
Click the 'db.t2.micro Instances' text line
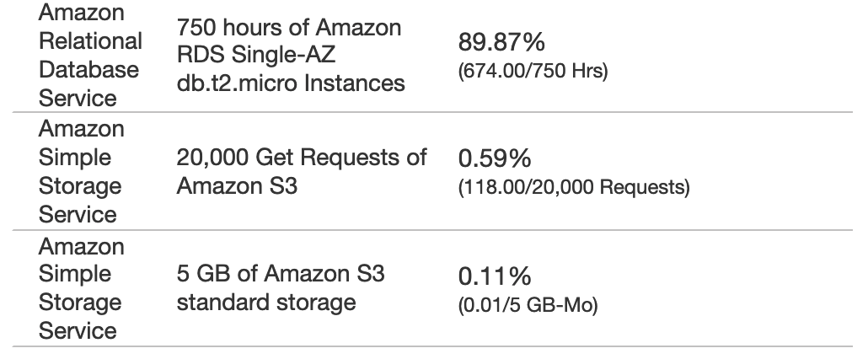pyautogui.click(x=291, y=83)
